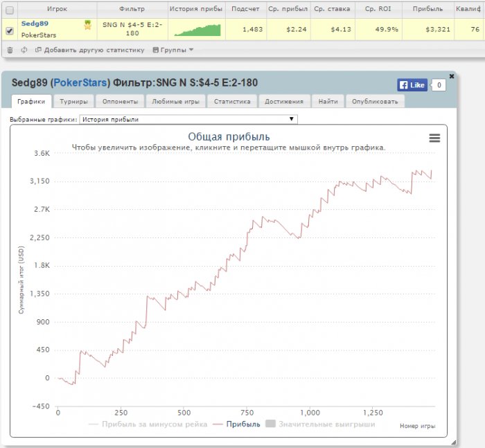Close the Sedg89 statistics panel
Viewport: 485px width, 448px height.
pyautogui.click(x=452, y=76)
